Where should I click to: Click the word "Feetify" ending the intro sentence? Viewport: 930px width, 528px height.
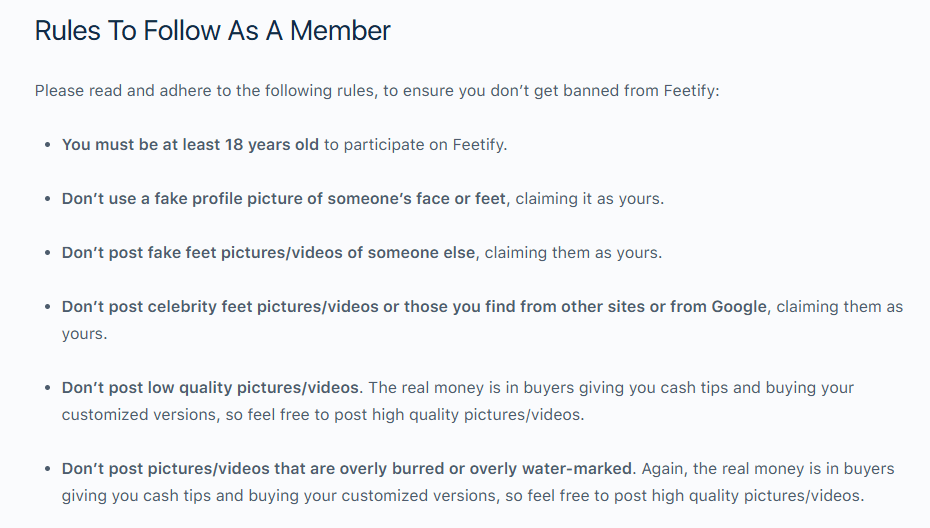[x=689, y=91]
